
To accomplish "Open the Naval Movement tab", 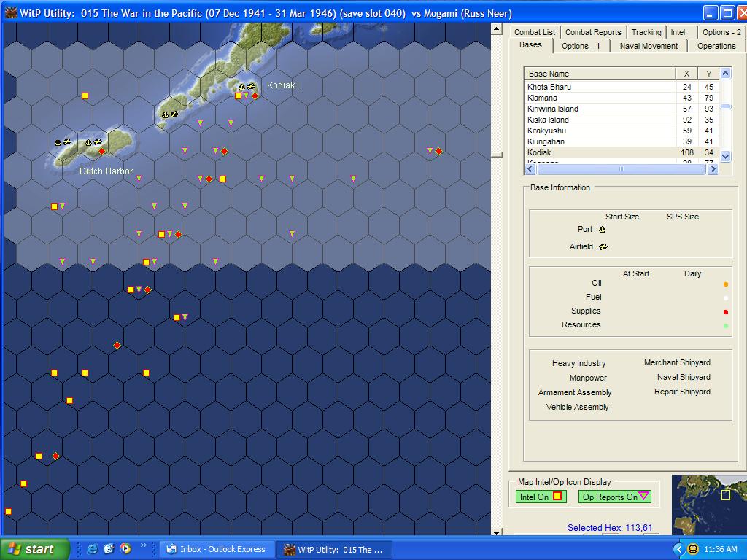I will tap(649, 46).
